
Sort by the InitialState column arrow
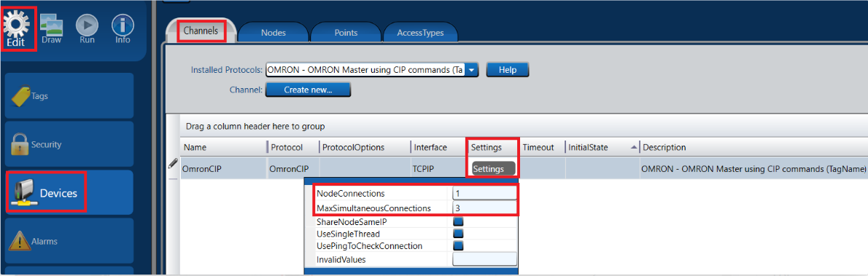pyautogui.click(x=632, y=148)
